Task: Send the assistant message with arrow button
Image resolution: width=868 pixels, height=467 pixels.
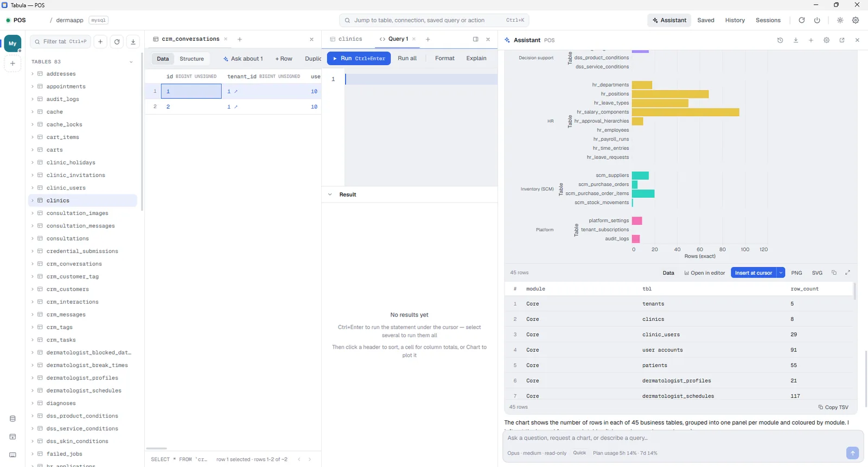Action: [852, 453]
